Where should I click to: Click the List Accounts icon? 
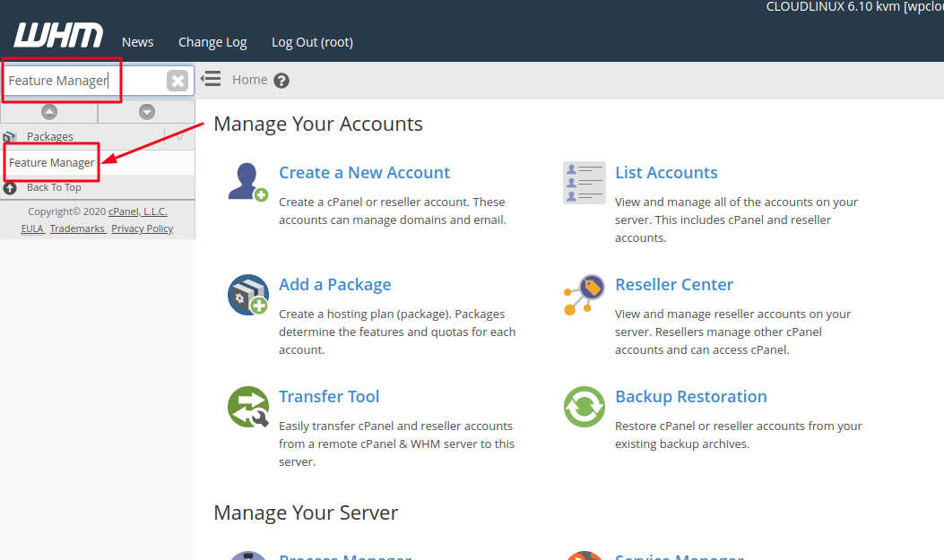point(584,182)
